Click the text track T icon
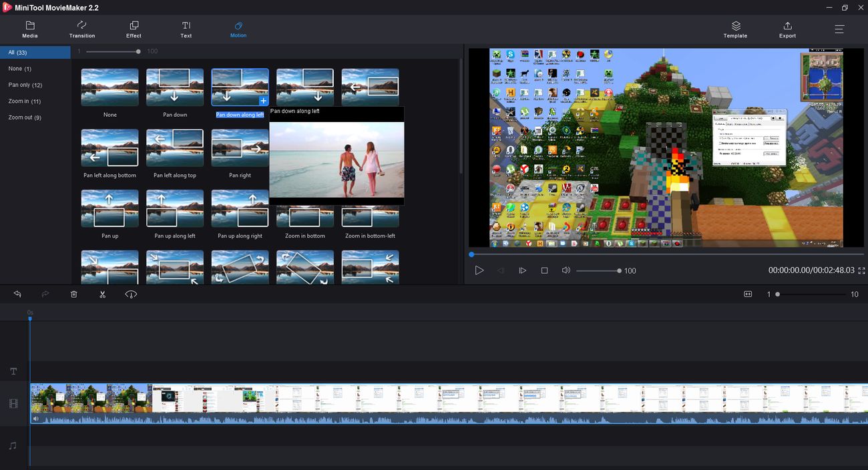Image resolution: width=868 pixels, height=470 pixels. tap(13, 371)
